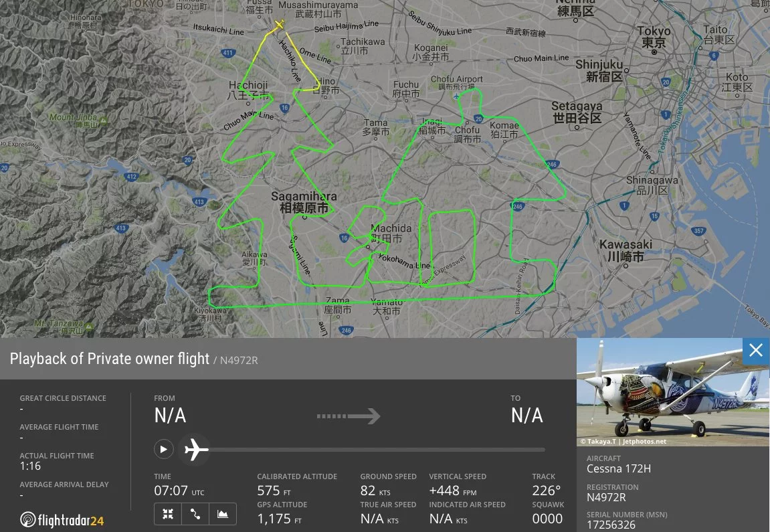The width and height of the screenshot is (770, 532).
Task: Click the N4972R registration value
Action: [606, 497]
